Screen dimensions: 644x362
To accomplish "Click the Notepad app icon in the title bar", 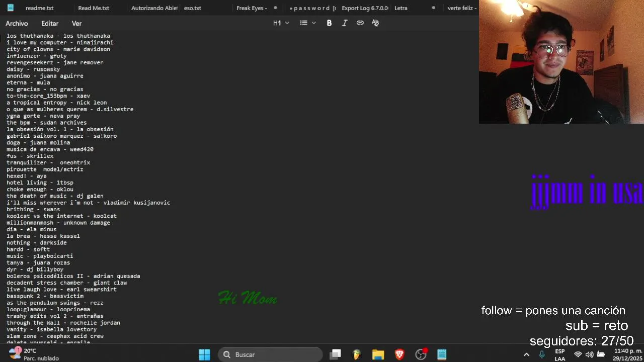I will (10, 8).
